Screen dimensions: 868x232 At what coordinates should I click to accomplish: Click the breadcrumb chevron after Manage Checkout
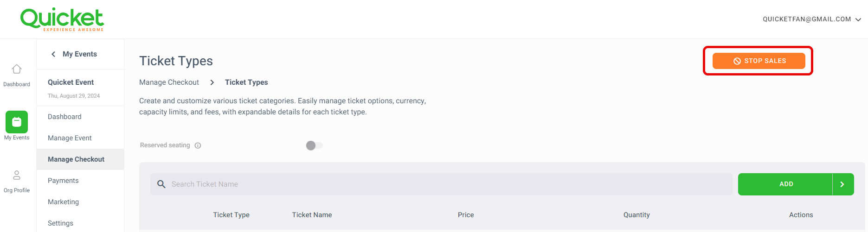point(212,82)
